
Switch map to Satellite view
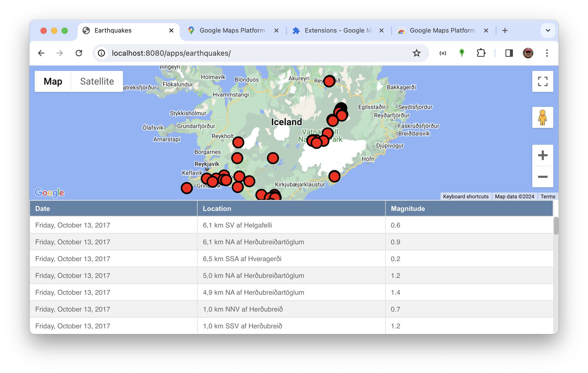pyautogui.click(x=97, y=81)
